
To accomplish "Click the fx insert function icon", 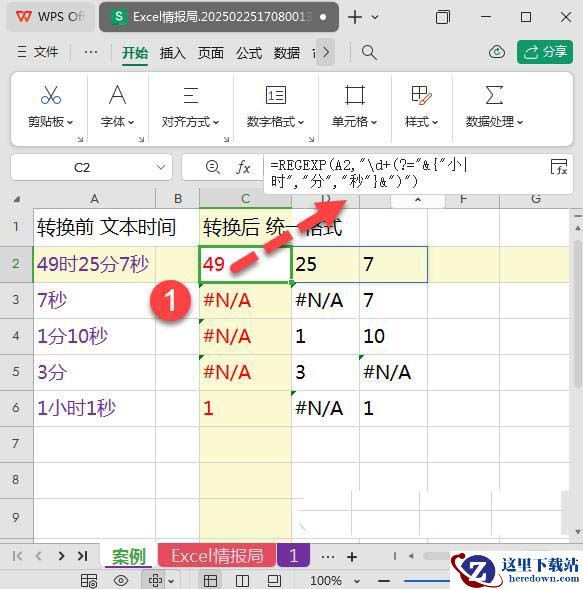I will 243,167.
